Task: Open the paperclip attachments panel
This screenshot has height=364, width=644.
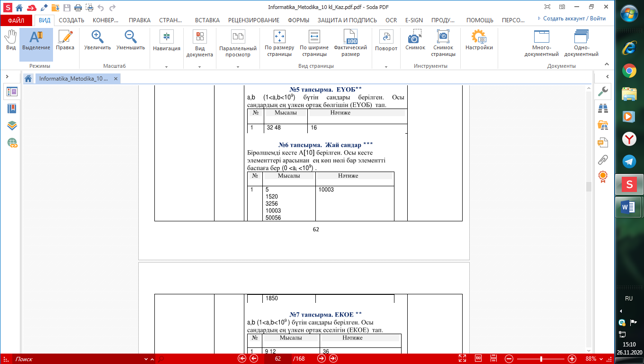Action: point(603,159)
